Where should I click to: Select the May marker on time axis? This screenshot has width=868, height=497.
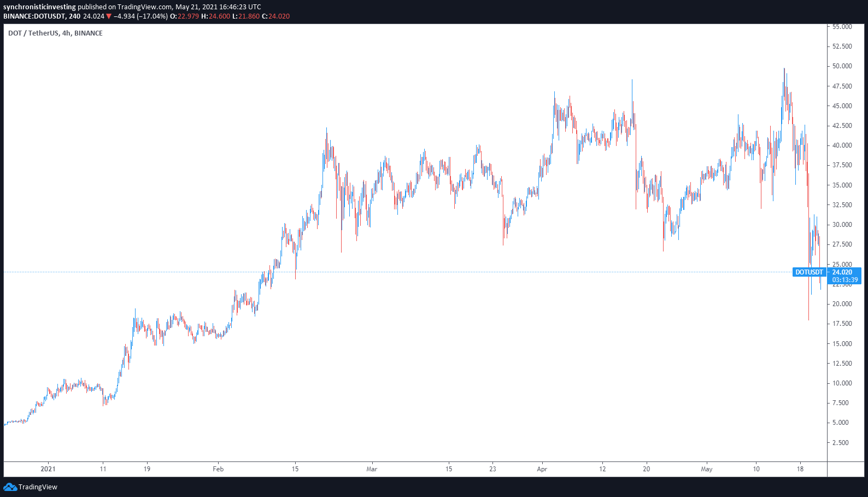[x=707, y=469]
